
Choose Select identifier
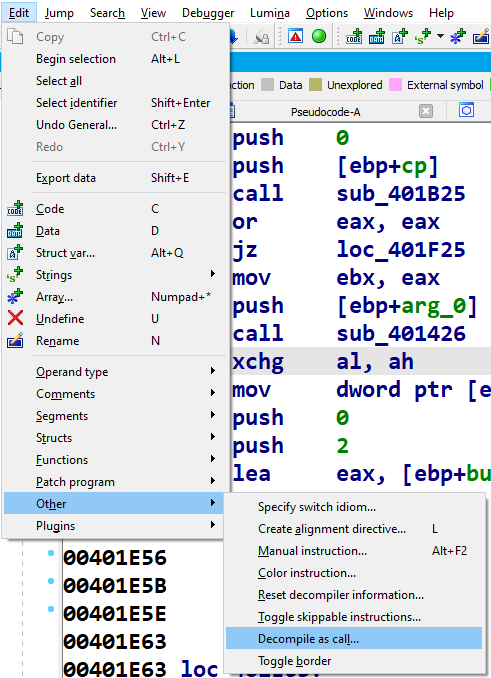[115, 103]
